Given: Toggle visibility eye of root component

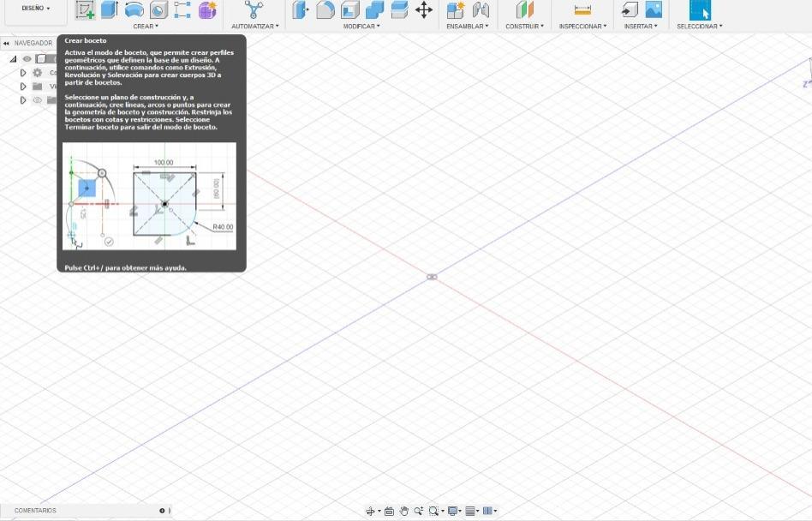Looking at the screenshot, I should tap(27, 59).
